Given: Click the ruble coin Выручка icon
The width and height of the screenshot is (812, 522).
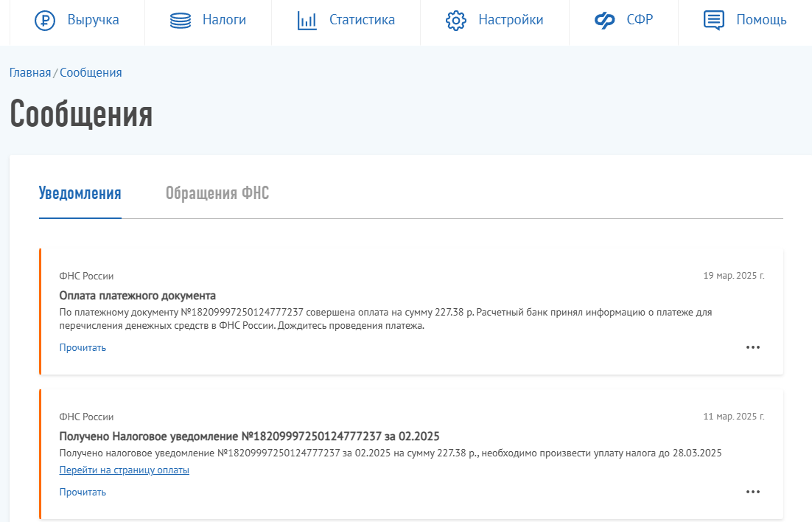Looking at the screenshot, I should point(45,21).
